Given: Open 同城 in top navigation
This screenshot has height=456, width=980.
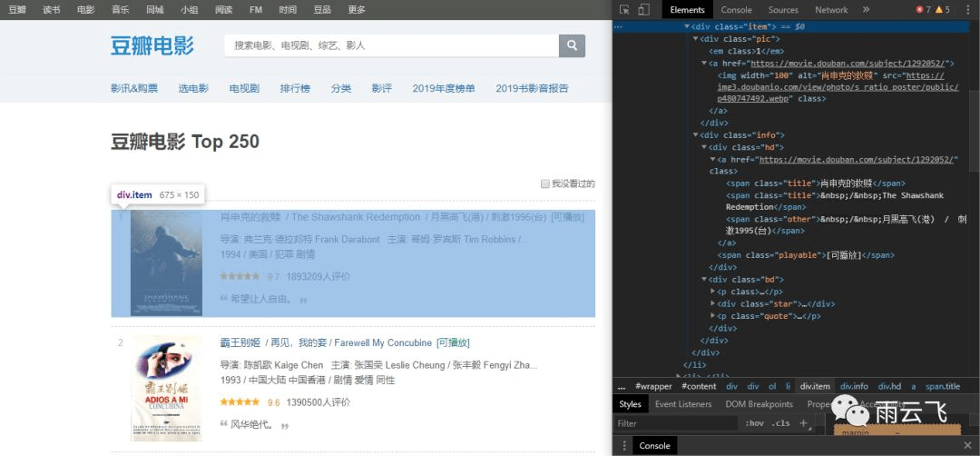Looking at the screenshot, I should point(154,9).
